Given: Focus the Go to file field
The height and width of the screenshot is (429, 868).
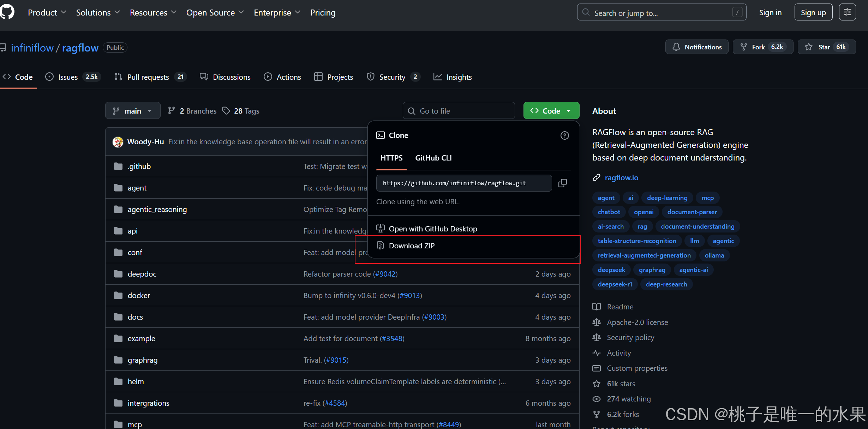Looking at the screenshot, I should click(459, 111).
